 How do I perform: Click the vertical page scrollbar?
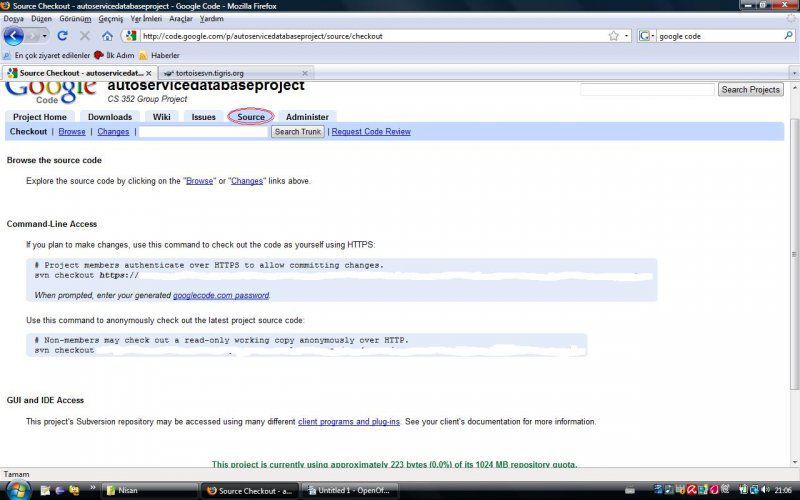[794, 250]
